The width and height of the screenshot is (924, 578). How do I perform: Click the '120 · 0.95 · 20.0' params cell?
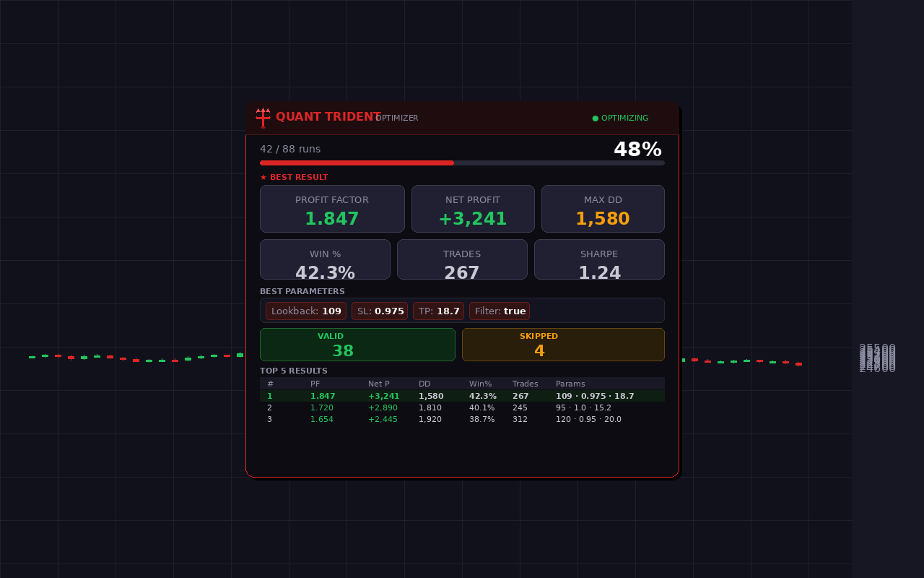(x=588, y=419)
